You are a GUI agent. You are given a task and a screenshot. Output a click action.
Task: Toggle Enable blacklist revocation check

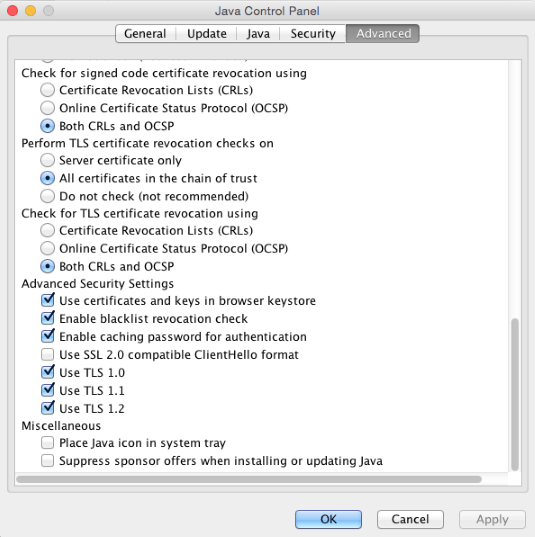[x=47, y=319]
